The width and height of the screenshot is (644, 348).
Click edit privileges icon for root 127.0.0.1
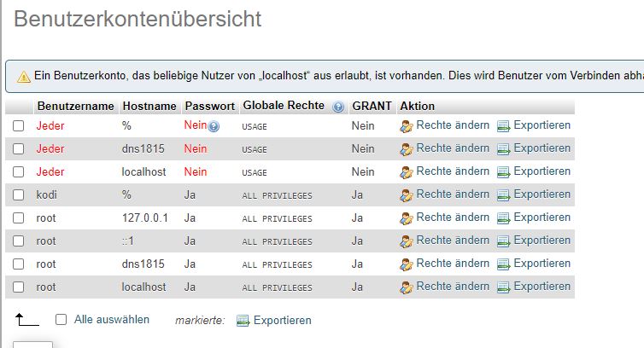point(407,218)
